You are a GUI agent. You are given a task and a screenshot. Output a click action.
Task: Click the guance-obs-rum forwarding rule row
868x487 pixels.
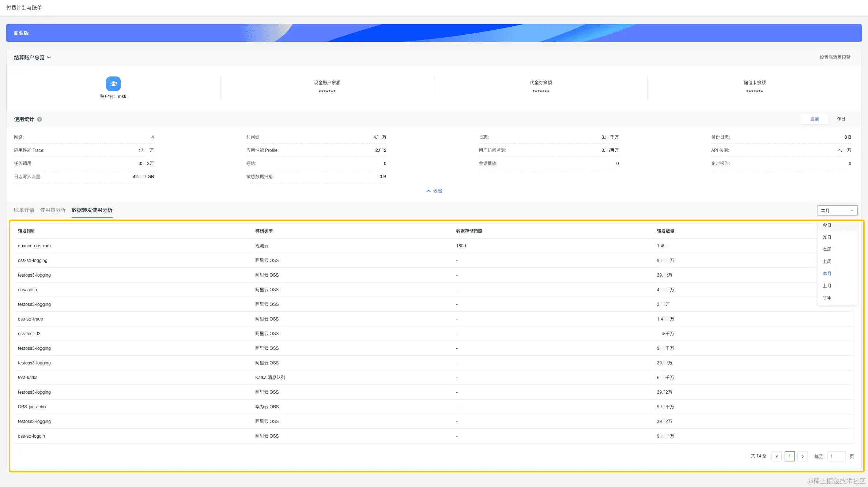point(34,246)
